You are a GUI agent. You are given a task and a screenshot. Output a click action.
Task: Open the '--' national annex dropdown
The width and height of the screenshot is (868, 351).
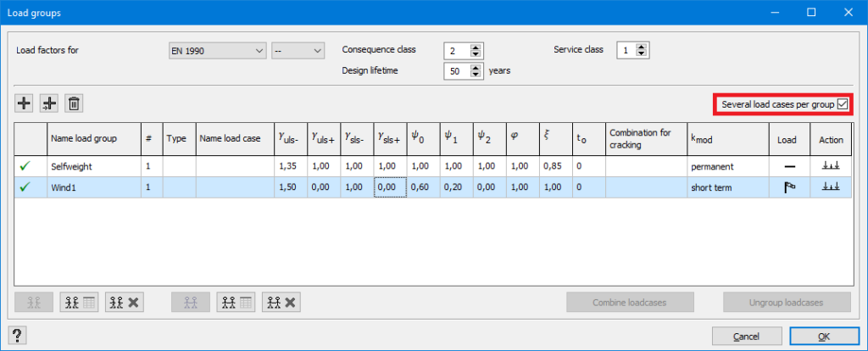pos(298,51)
